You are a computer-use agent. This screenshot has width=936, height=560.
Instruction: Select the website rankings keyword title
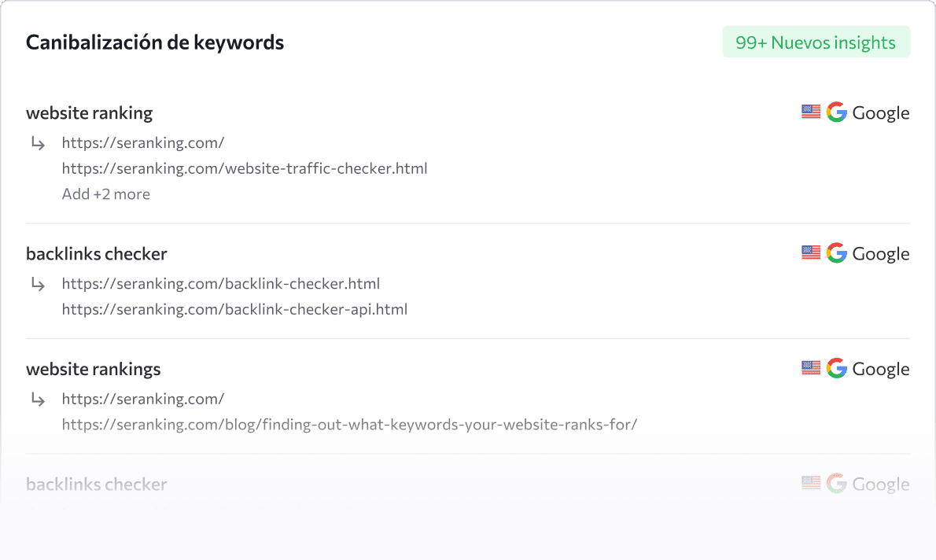point(94,369)
